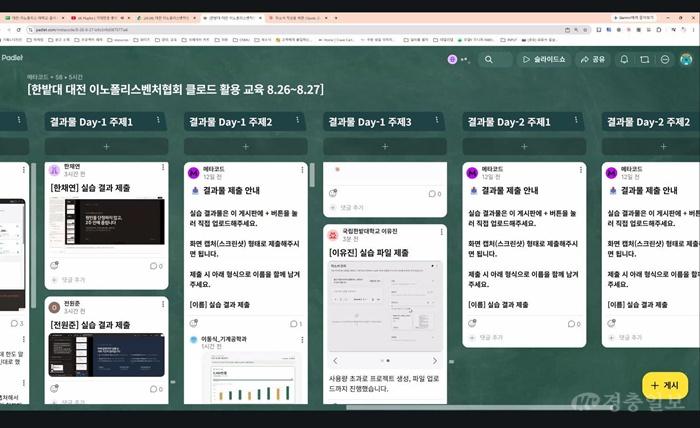This screenshot has height=428, width=700.
Task: Reload the browser page
Action: tap(18, 30)
